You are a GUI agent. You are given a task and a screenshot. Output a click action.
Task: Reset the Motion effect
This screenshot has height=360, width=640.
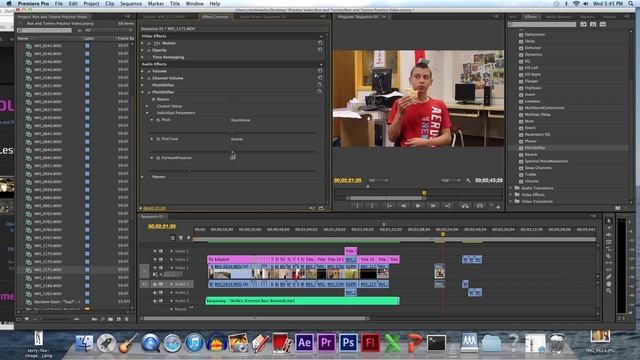pos(320,43)
